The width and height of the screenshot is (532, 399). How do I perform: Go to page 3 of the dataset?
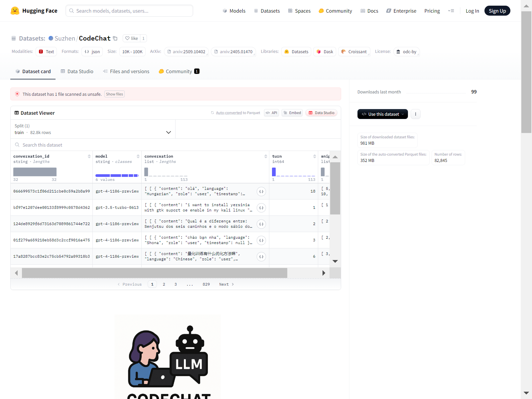(176, 284)
